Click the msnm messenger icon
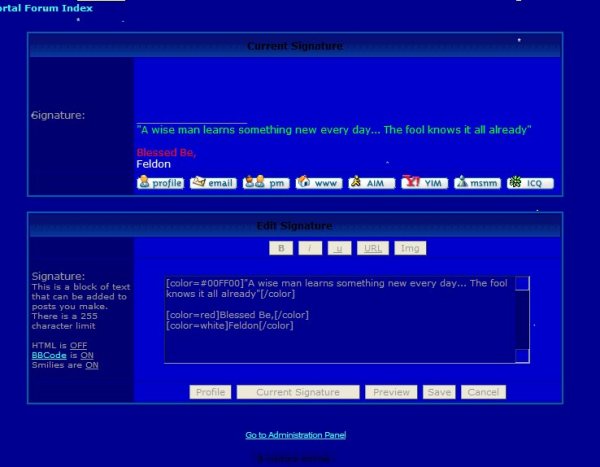This screenshot has width=600, height=467. click(477, 183)
